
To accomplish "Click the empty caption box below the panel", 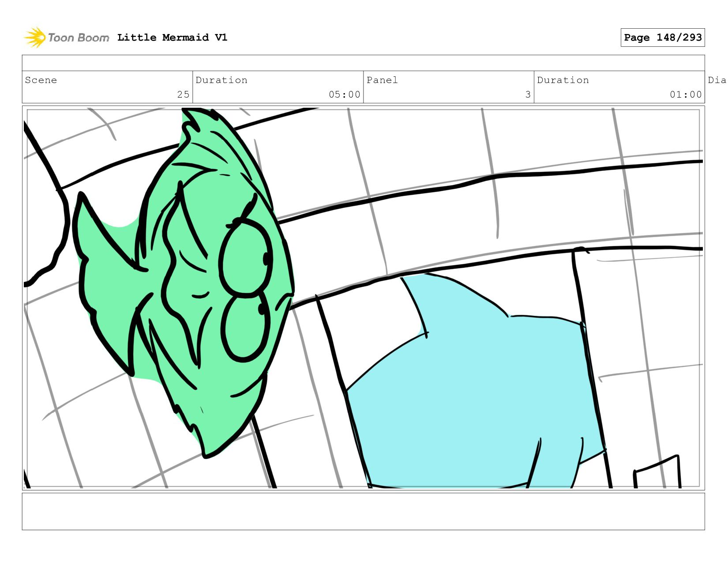I will point(364,511).
